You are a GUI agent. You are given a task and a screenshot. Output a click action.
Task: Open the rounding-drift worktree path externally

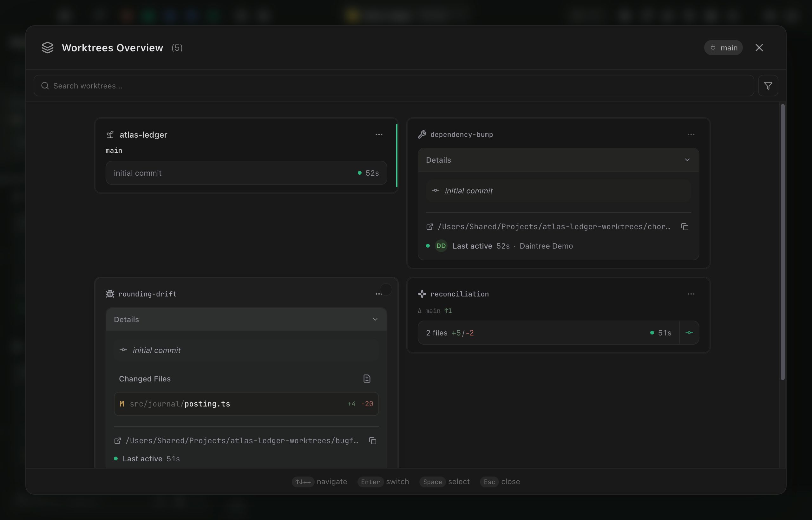tap(118, 441)
